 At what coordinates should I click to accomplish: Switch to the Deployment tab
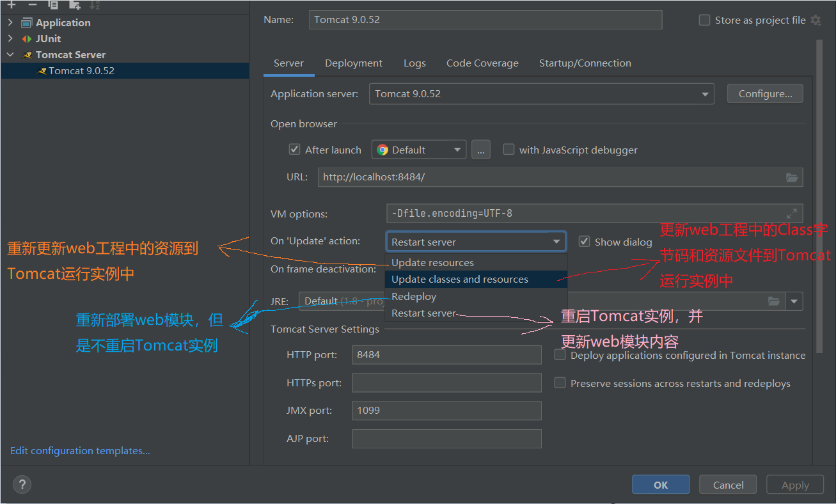[x=354, y=63]
